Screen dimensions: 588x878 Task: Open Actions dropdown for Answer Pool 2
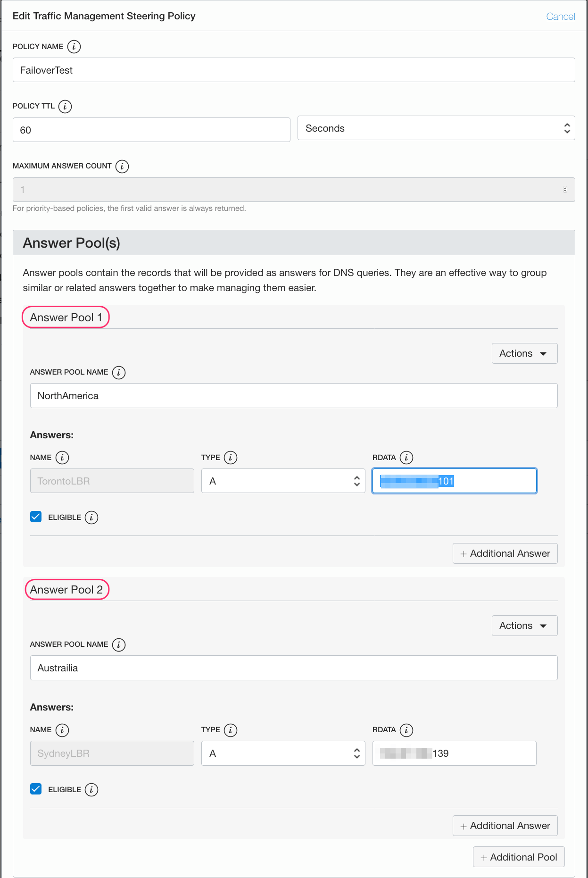pos(524,626)
